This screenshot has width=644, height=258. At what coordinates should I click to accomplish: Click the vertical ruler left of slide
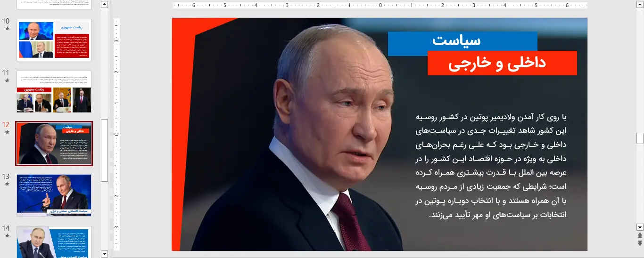pyautogui.click(x=117, y=134)
